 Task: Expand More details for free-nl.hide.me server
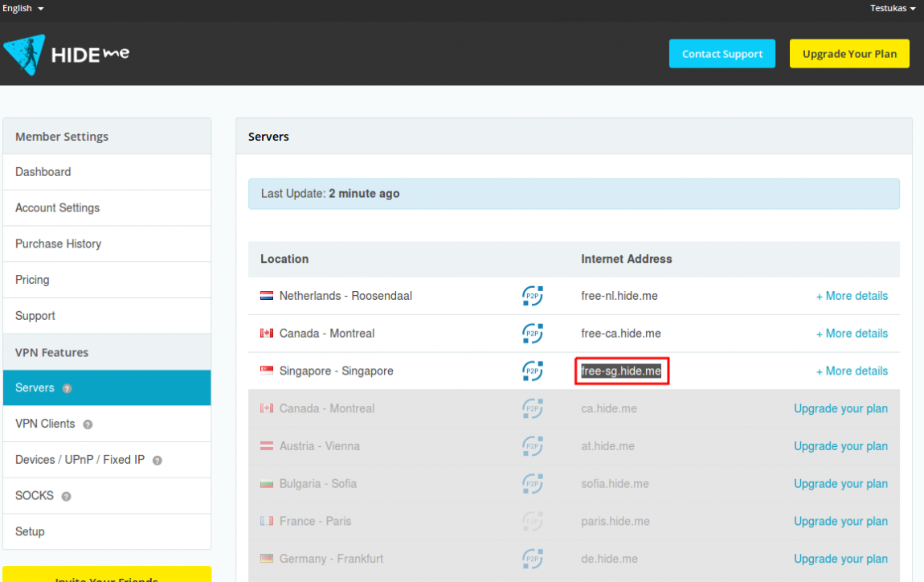(852, 296)
